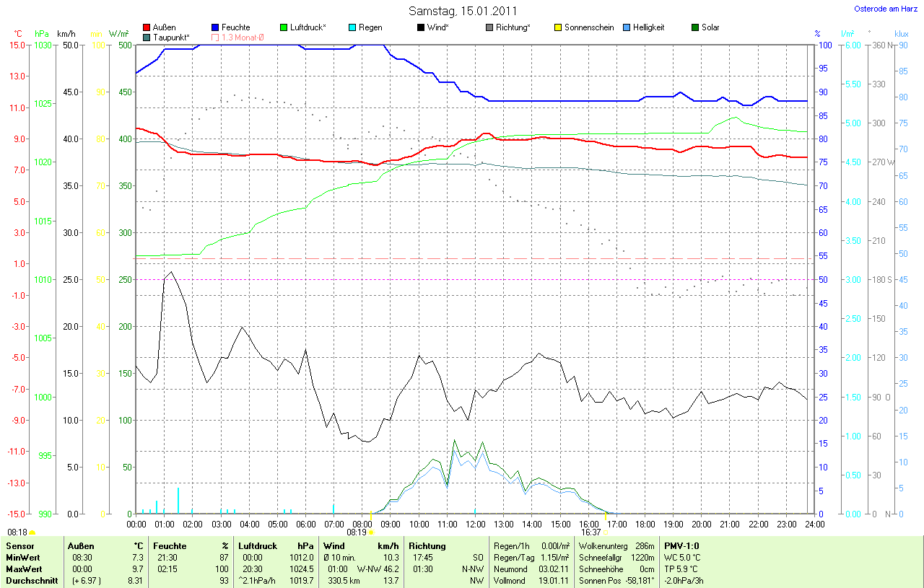This screenshot has height=588, width=924.
Task: Click the cyan Regen legend square
Action: pyautogui.click(x=352, y=27)
